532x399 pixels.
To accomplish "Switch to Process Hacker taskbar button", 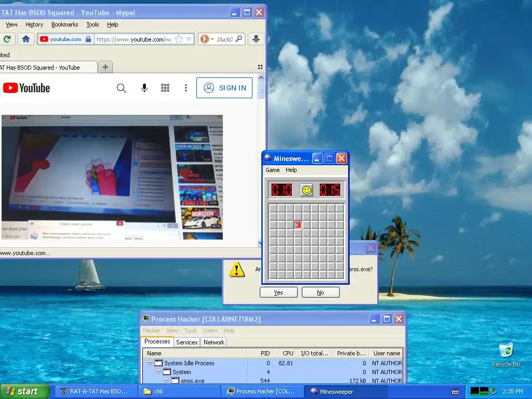I will 262,392.
